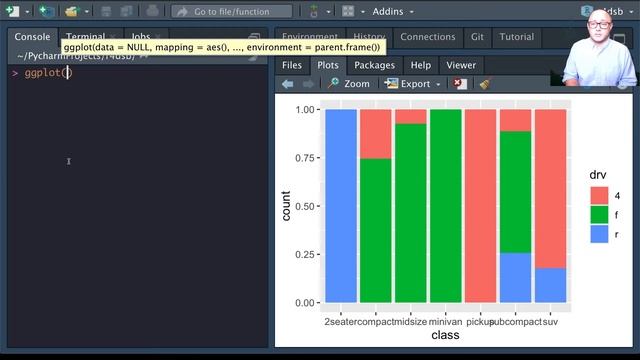640x360 pixels.
Task: Click the minivan axis label
Action: [x=445, y=322]
